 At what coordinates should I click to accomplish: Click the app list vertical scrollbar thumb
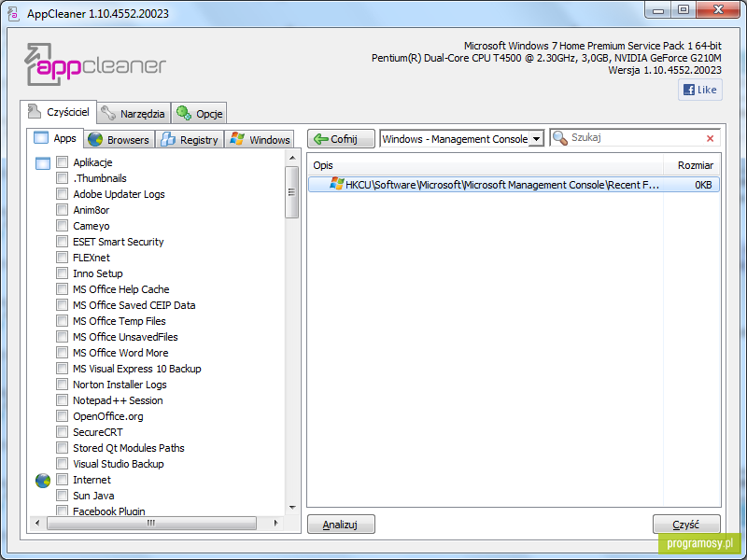tap(292, 192)
